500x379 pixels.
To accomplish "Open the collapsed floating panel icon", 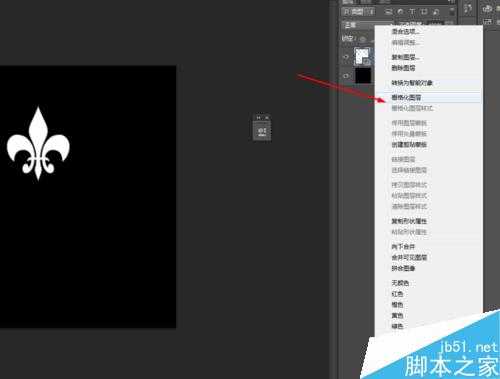I will pyautogui.click(x=262, y=131).
